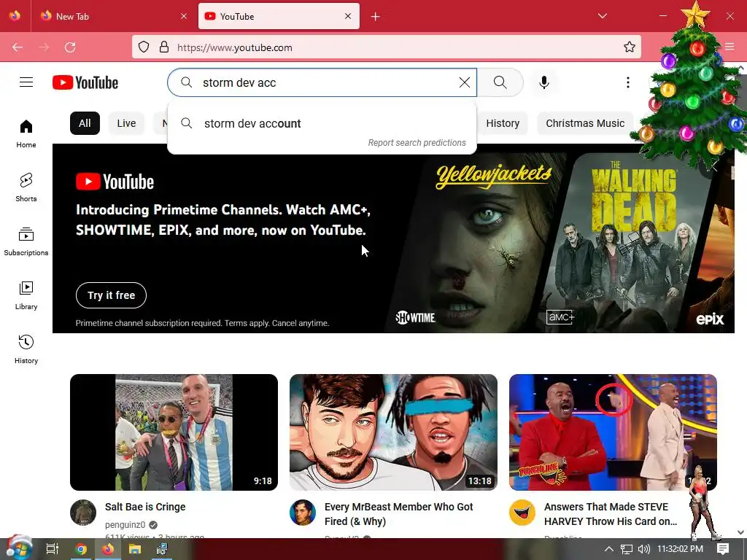This screenshot has width=747, height=560.
Task: Open the penguinz0 channel name link
Action: pos(125,525)
